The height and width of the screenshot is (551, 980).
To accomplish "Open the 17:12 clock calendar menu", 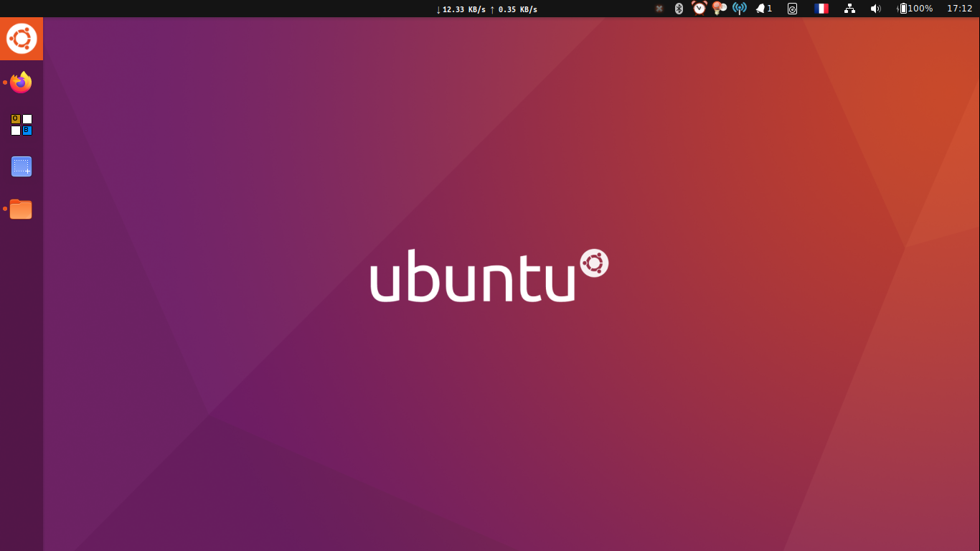I will pos(960,9).
